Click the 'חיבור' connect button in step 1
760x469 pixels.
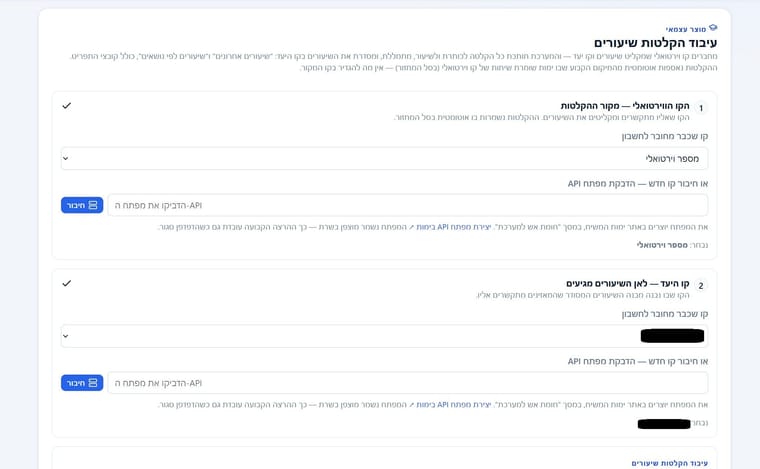(82, 205)
